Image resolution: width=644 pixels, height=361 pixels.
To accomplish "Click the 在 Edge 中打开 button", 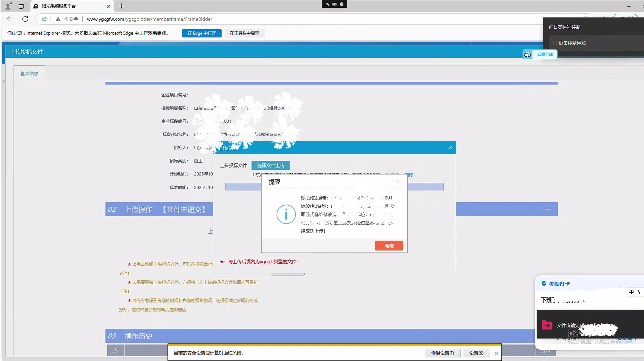I will tap(202, 33).
